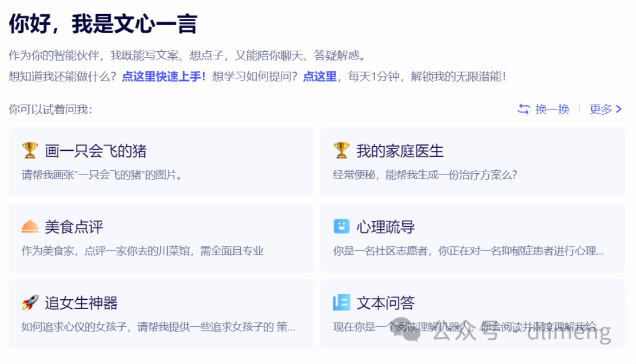The height and width of the screenshot is (364, 636).
Task: Click the description text about reviewing a 川菜馆
Action: (143, 251)
